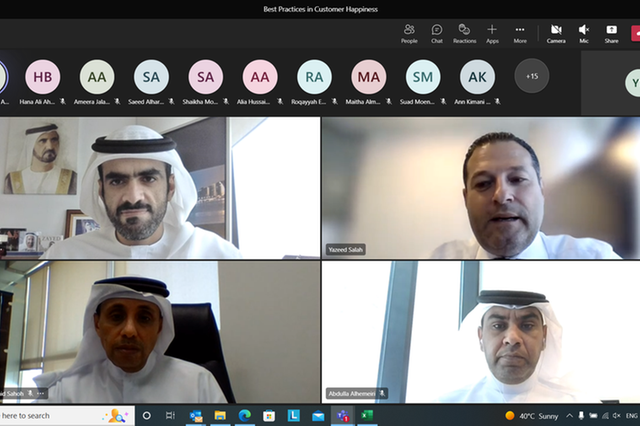
Task: Open the blue L app on taskbar
Action: point(293,416)
